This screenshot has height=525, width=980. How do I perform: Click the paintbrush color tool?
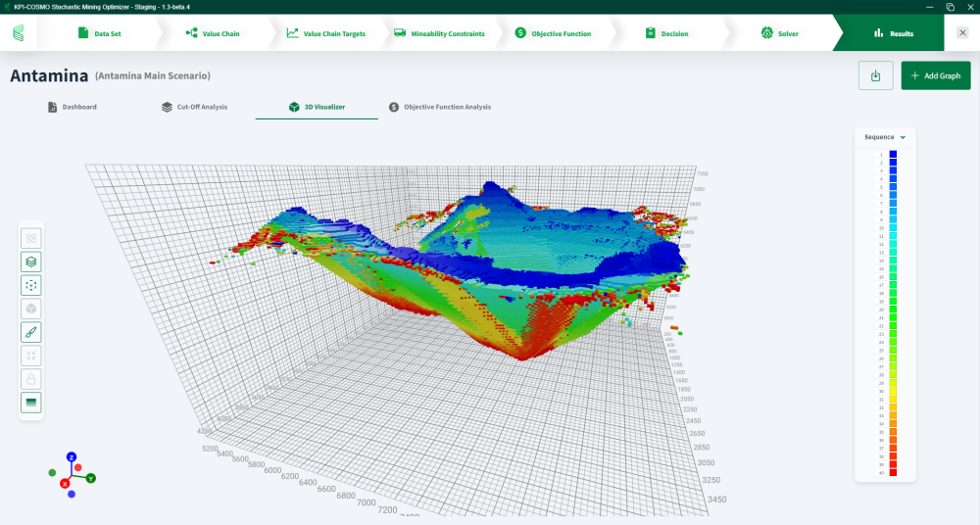[31, 331]
